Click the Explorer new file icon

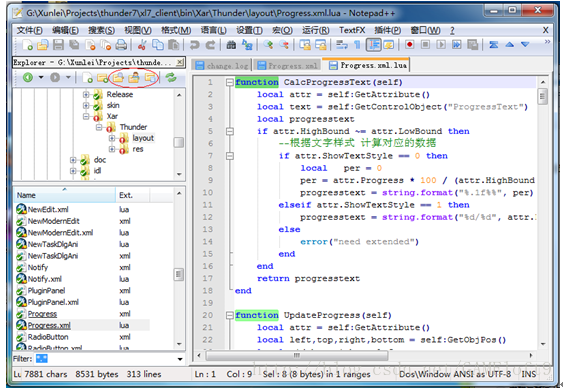coord(87,77)
